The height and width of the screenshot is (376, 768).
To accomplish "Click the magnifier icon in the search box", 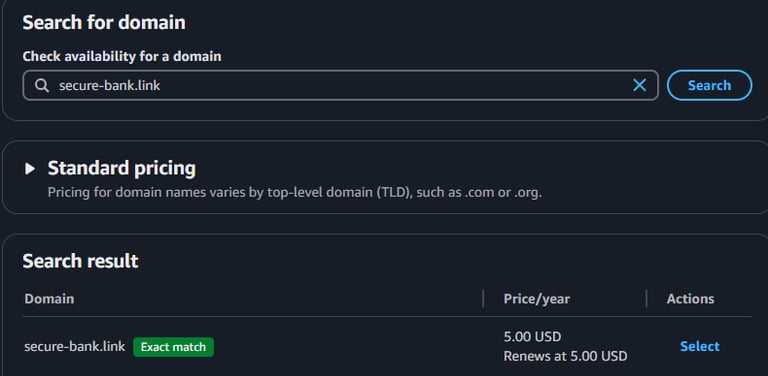I will coord(42,86).
